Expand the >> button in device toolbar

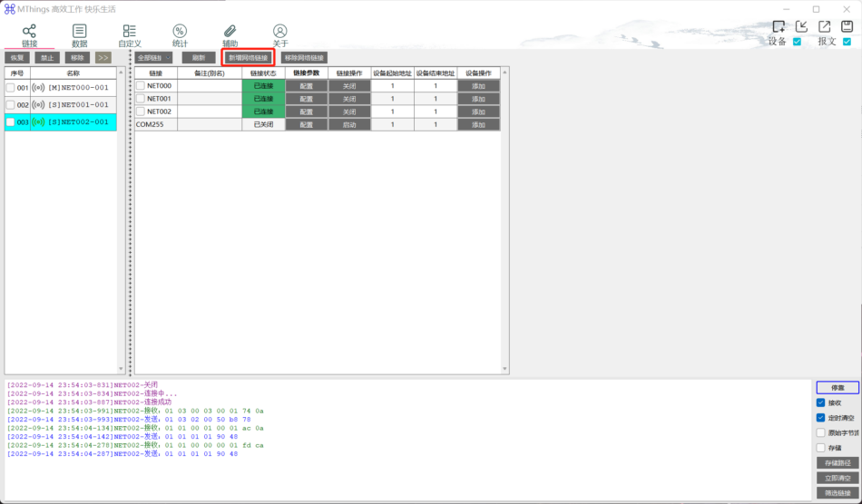(x=103, y=58)
